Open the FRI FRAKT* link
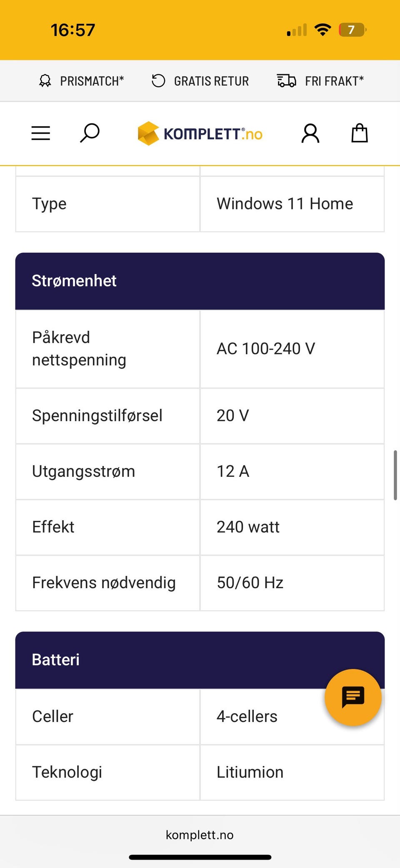The width and height of the screenshot is (400, 868). (334, 81)
